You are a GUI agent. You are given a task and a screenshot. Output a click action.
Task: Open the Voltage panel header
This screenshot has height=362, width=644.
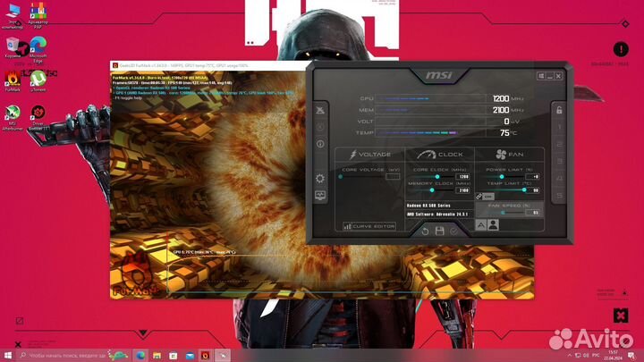coord(370,155)
